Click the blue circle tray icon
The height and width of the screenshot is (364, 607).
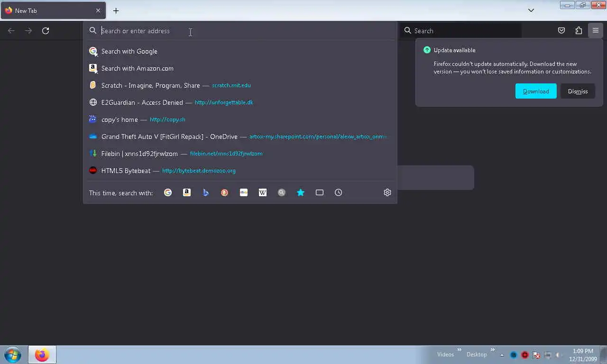point(514,355)
